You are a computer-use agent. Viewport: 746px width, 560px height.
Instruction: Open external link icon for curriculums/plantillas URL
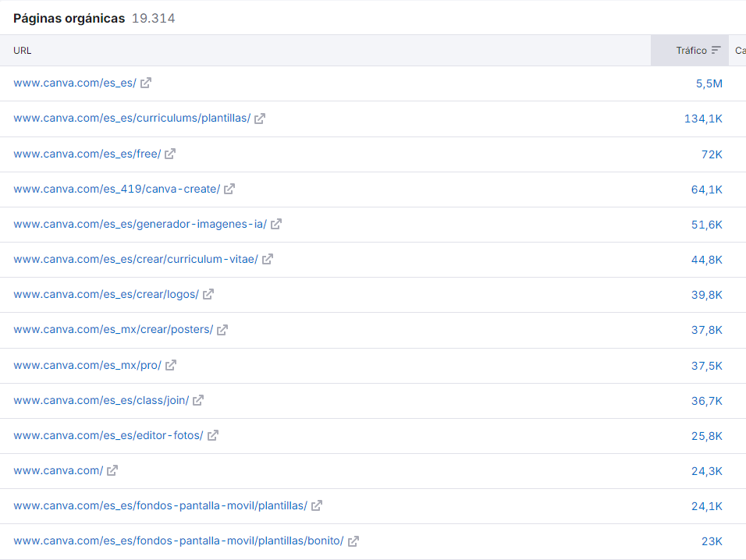coord(260,119)
